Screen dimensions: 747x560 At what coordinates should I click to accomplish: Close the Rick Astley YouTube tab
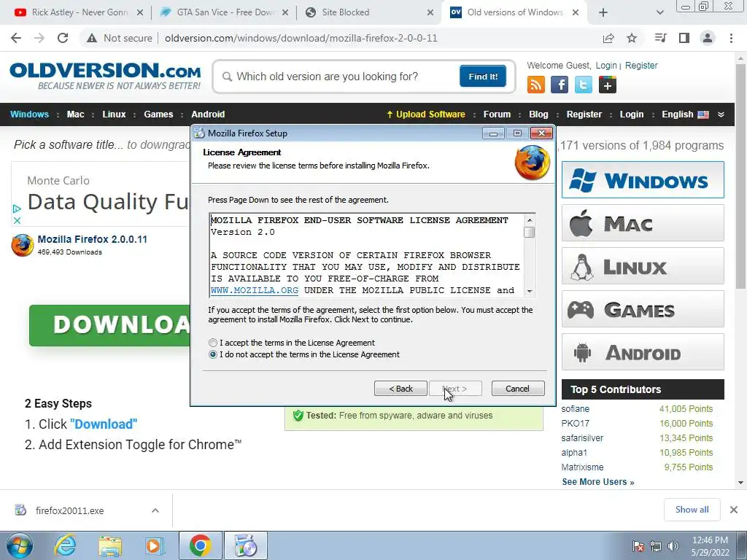tap(140, 12)
